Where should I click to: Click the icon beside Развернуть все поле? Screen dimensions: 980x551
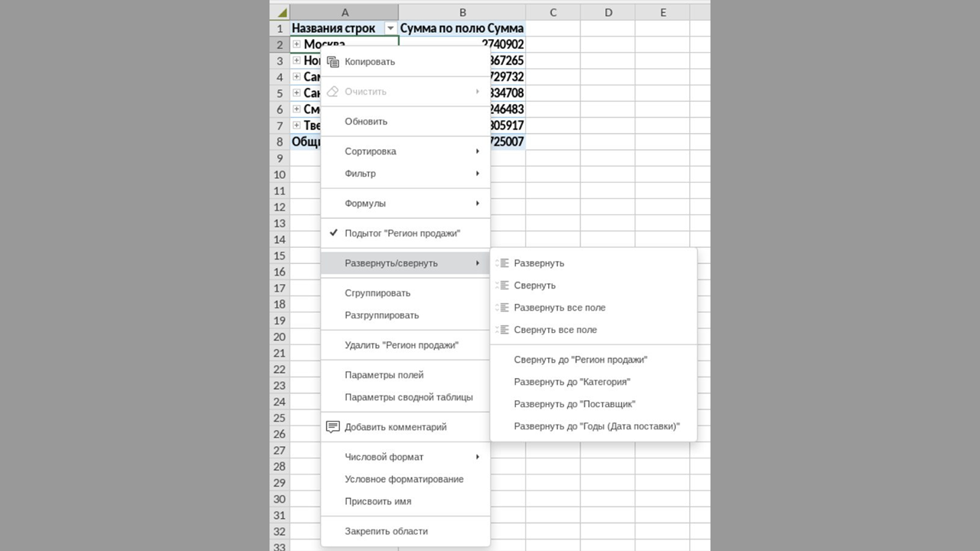(x=502, y=308)
